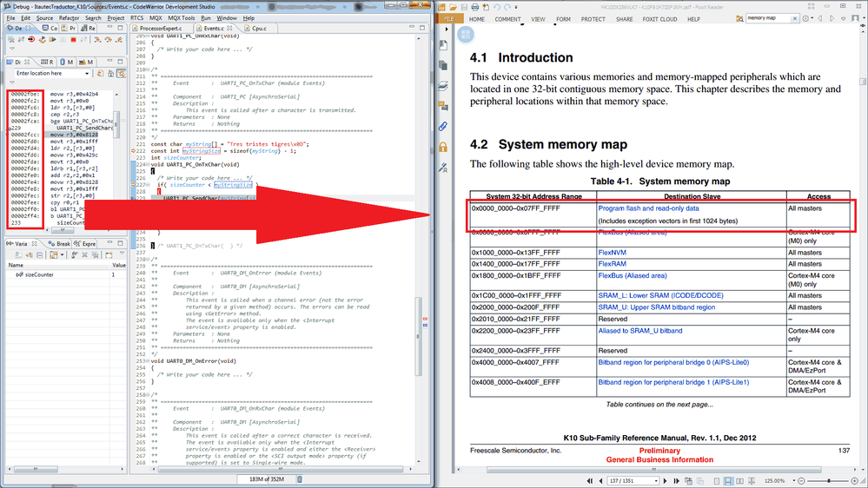The image size is (868, 488).
Task: Click the Foxit FILE button
Action: [x=449, y=19]
